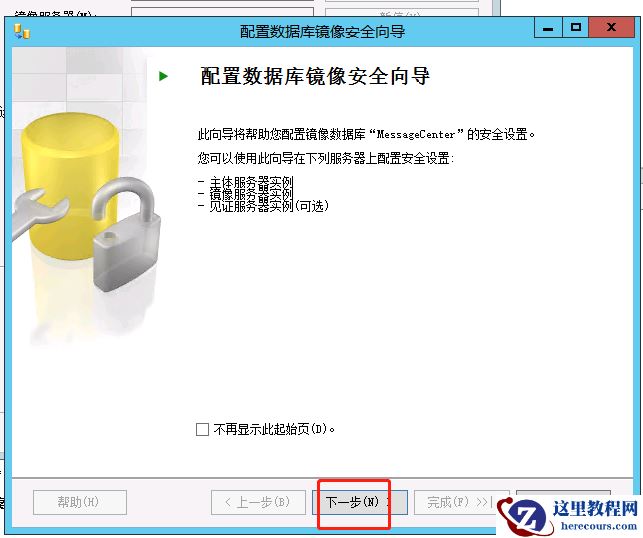Enable the 不再显示此起始页 checkbox
Screen dimensions: 643x538
point(202,429)
